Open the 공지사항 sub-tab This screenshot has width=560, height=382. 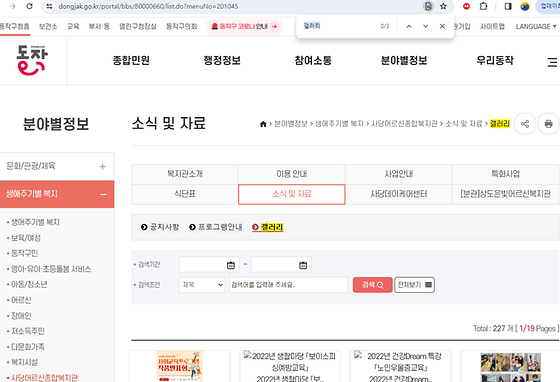pyautogui.click(x=160, y=227)
